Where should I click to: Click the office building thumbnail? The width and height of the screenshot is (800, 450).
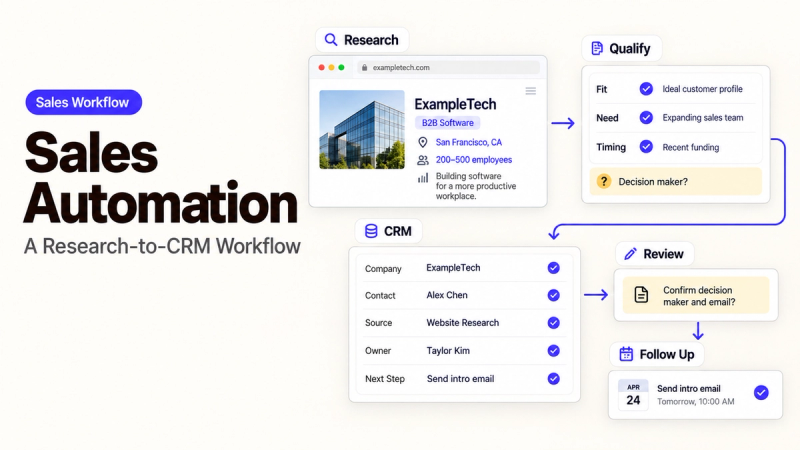[x=362, y=130]
